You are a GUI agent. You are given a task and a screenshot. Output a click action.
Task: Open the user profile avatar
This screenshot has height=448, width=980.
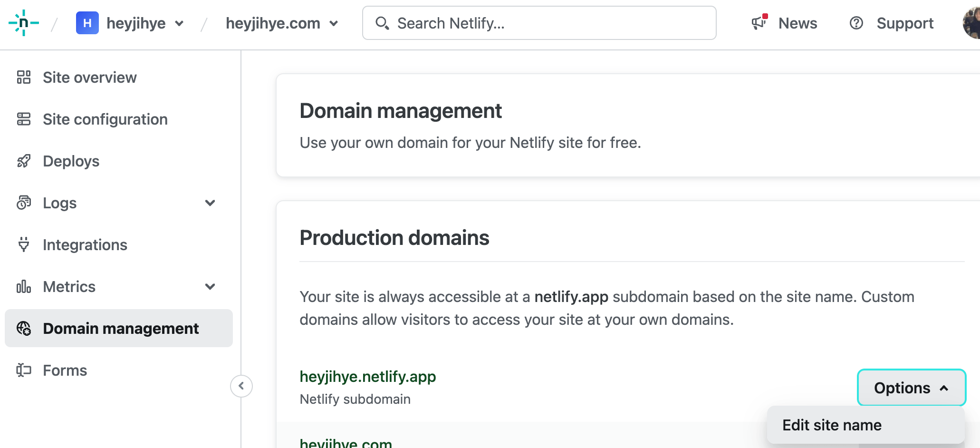(x=971, y=23)
